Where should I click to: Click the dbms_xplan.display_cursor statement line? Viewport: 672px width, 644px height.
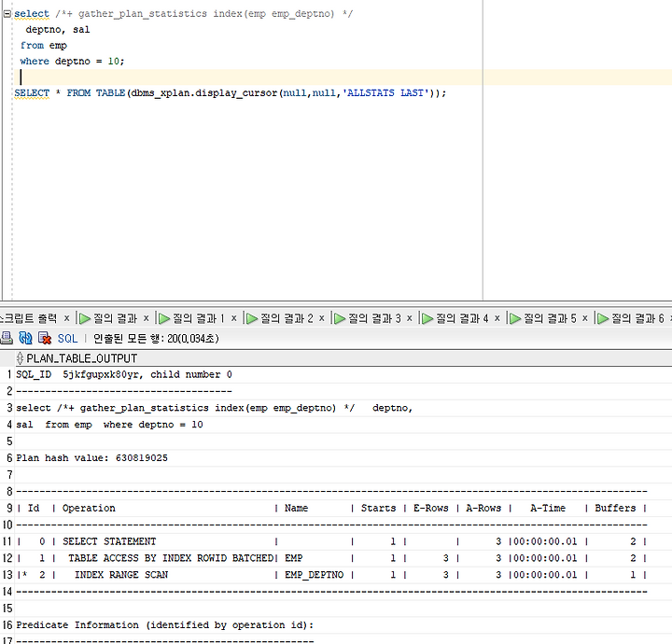[x=231, y=93]
